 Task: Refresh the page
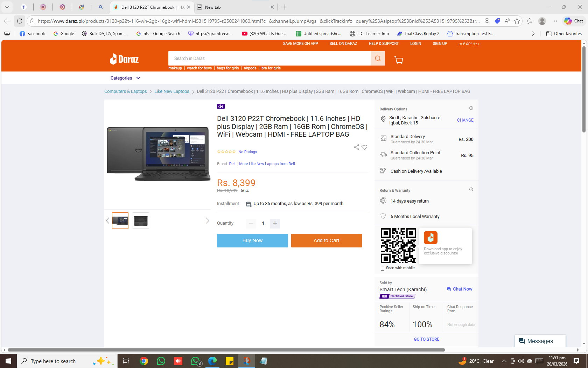(20, 21)
